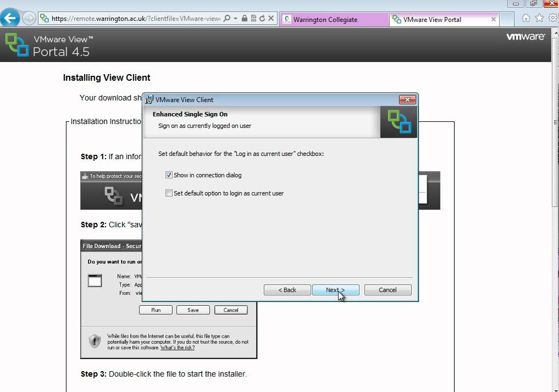Image resolution: width=559 pixels, height=392 pixels.
Task: Click the Installing View Client heading
Action: pyautogui.click(x=107, y=78)
